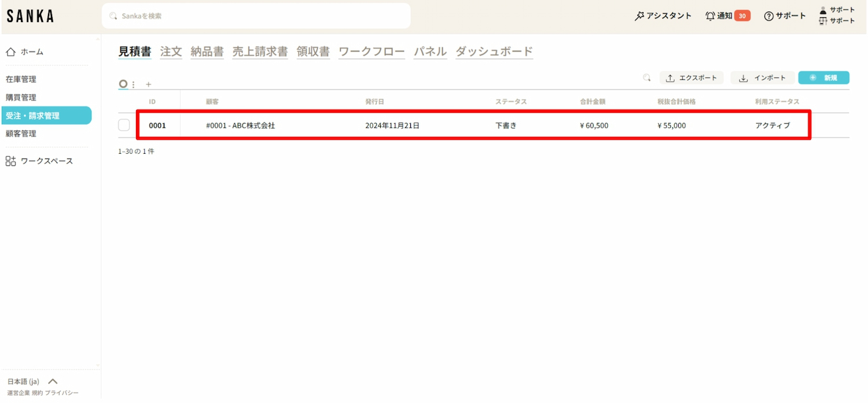Click the ID column header
The image size is (868, 403).
(152, 102)
